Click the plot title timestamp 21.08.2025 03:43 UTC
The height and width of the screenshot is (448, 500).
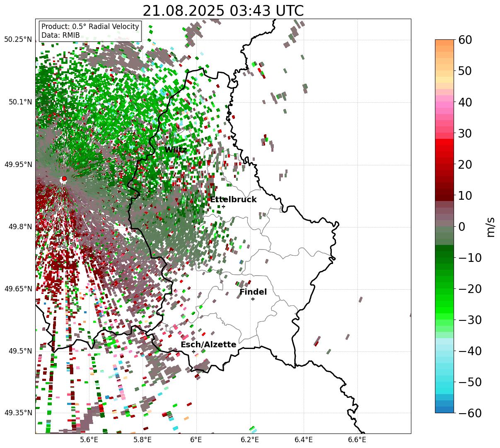click(x=223, y=11)
